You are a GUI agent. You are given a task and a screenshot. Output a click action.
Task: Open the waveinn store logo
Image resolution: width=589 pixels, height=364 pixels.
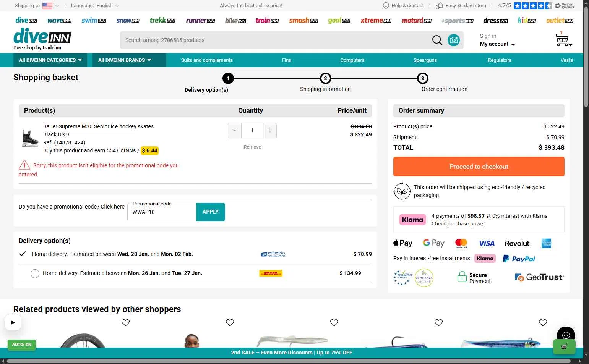point(59,21)
